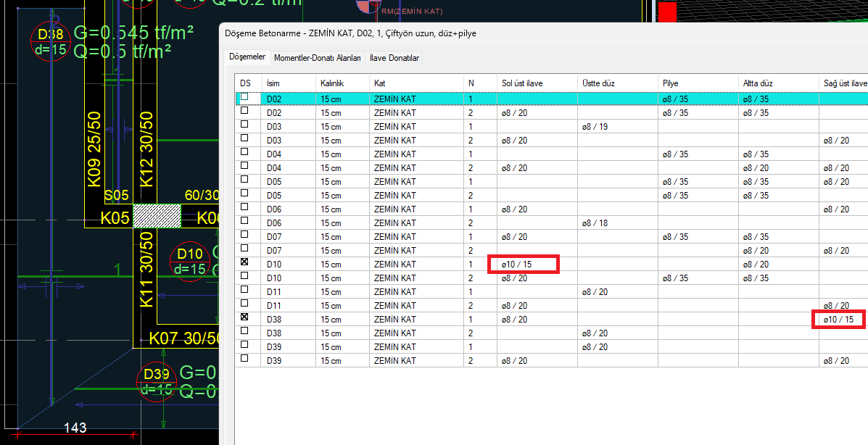The height and width of the screenshot is (445, 868).
Task: Select the D39 slab label circle in the drawing
Action: [x=157, y=381]
